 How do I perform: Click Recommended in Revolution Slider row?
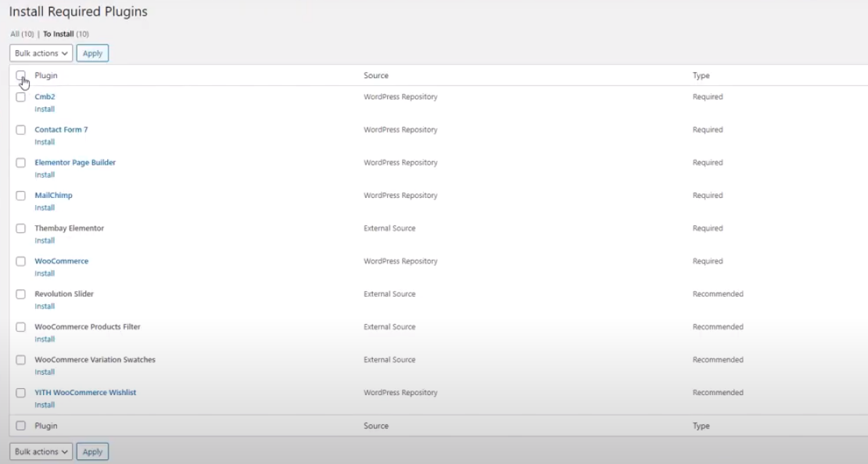[x=718, y=293]
